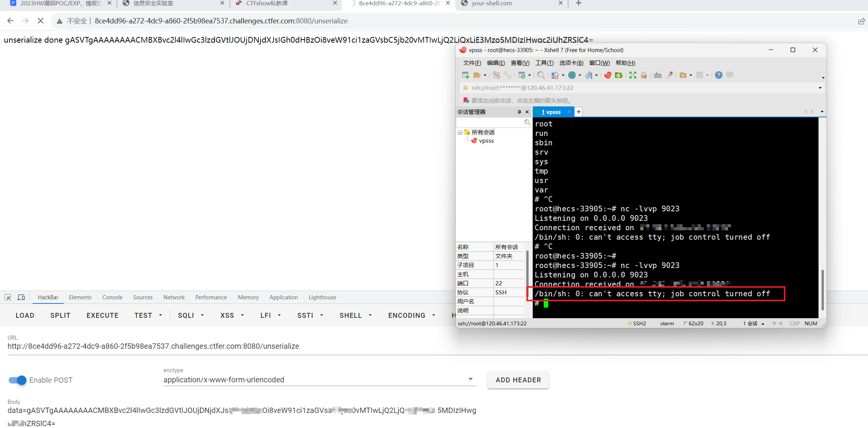Click the Xshell Open folder icon
The image size is (868, 428).
pos(477,75)
